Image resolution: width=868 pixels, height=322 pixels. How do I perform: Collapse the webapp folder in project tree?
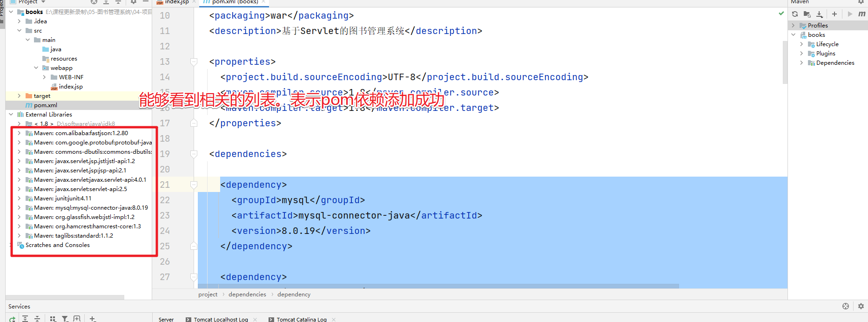point(36,68)
